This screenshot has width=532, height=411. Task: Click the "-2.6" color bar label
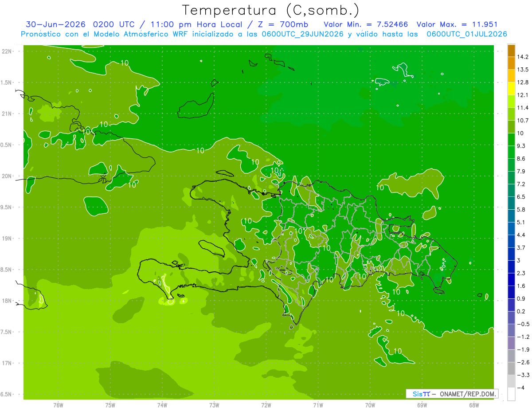tap(523, 362)
